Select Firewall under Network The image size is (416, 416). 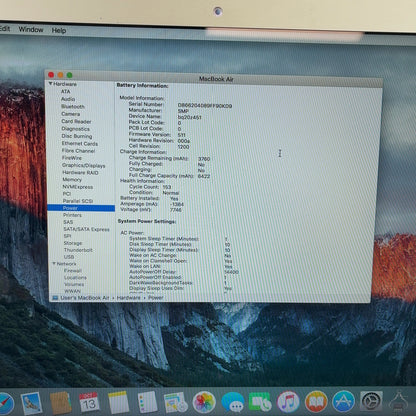(x=73, y=271)
